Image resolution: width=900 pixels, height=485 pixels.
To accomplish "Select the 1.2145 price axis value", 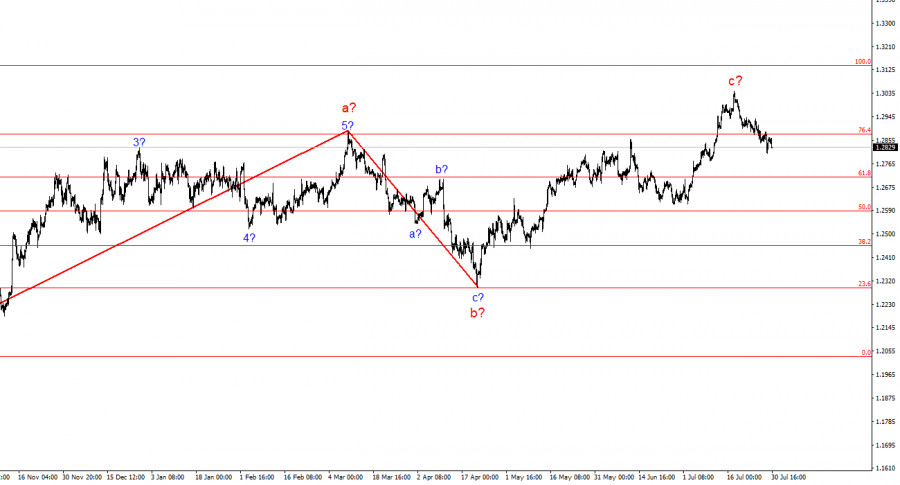I will pos(885,328).
